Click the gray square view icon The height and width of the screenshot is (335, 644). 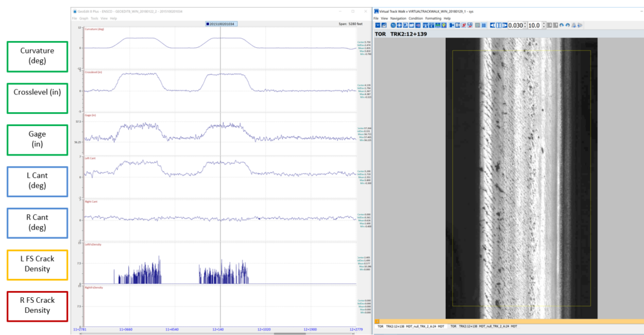[x=477, y=25]
